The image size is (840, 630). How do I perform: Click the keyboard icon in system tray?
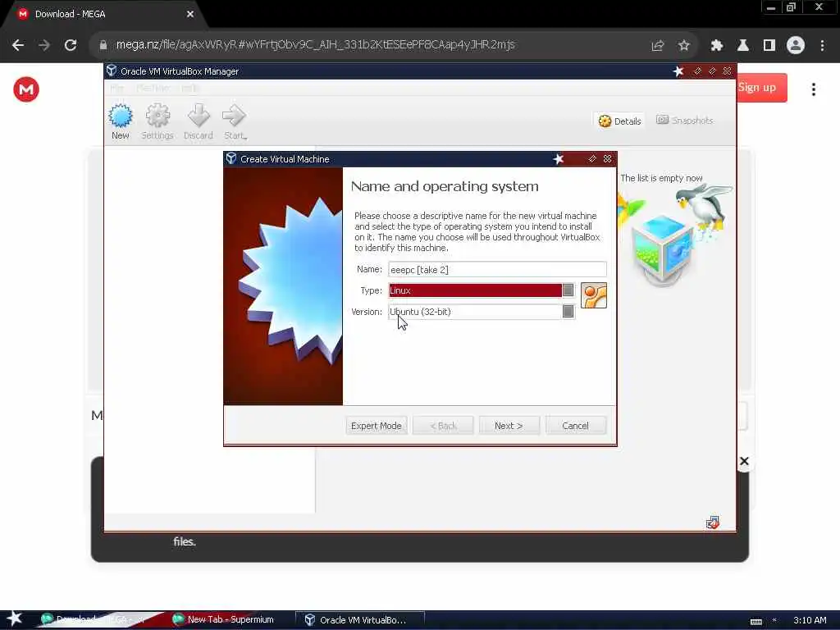coord(756,621)
